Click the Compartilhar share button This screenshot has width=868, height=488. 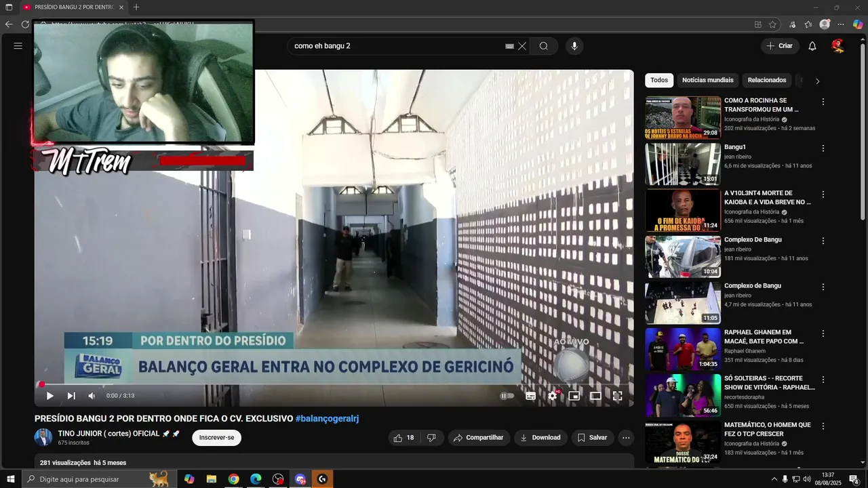(x=479, y=438)
